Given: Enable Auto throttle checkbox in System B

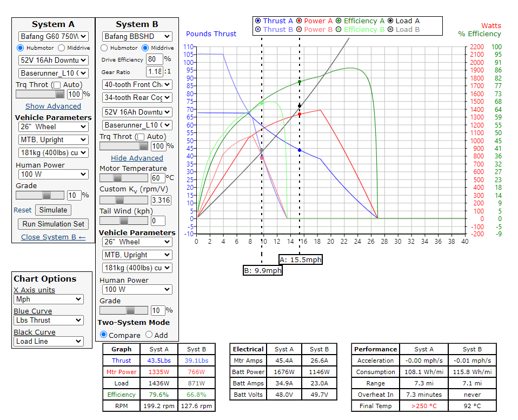Looking at the screenshot, I should coord(140,137).
